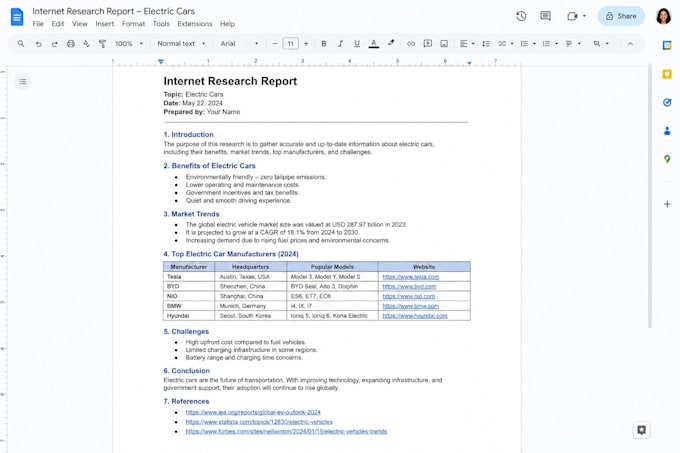Screen dimensions: 680x453
Task: Open Google Calendar side panel
Action: click(667, 45)
